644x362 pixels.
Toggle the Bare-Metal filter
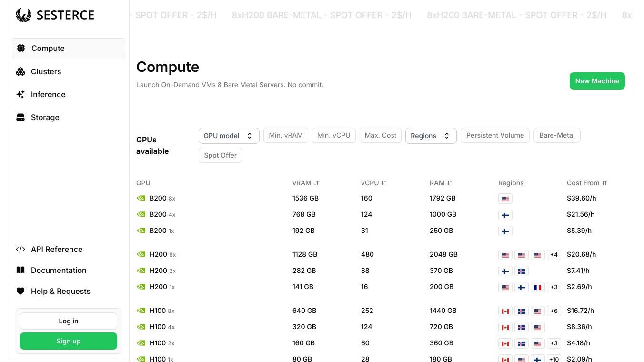pyautogui.click(x=557, y=135)
